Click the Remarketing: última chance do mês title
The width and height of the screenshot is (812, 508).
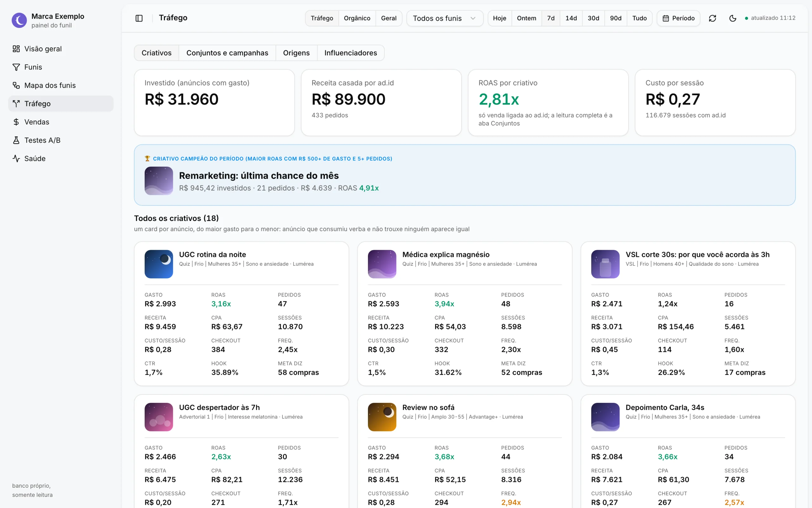259,176
